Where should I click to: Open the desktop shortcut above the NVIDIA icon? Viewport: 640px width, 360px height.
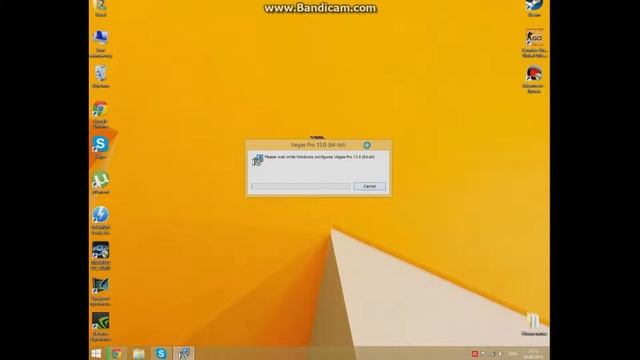pyautogui.click(x=100, y=292)
